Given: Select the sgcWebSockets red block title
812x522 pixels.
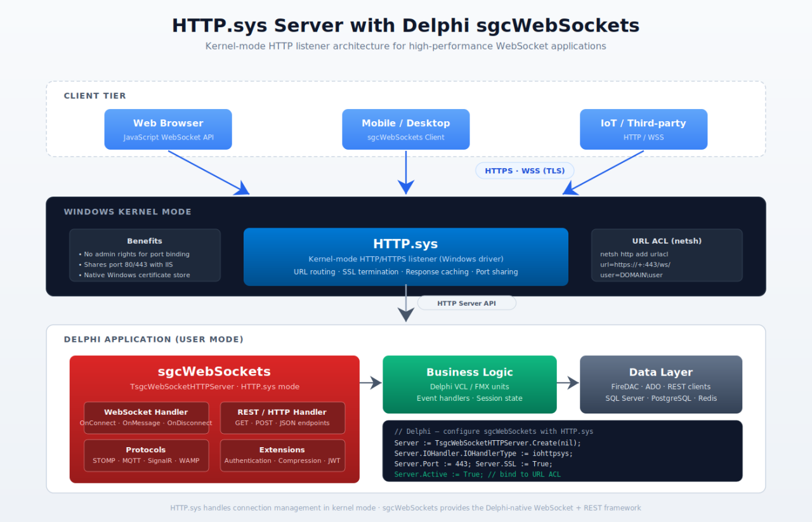Looking at the screenshot, I should (214, 372).
